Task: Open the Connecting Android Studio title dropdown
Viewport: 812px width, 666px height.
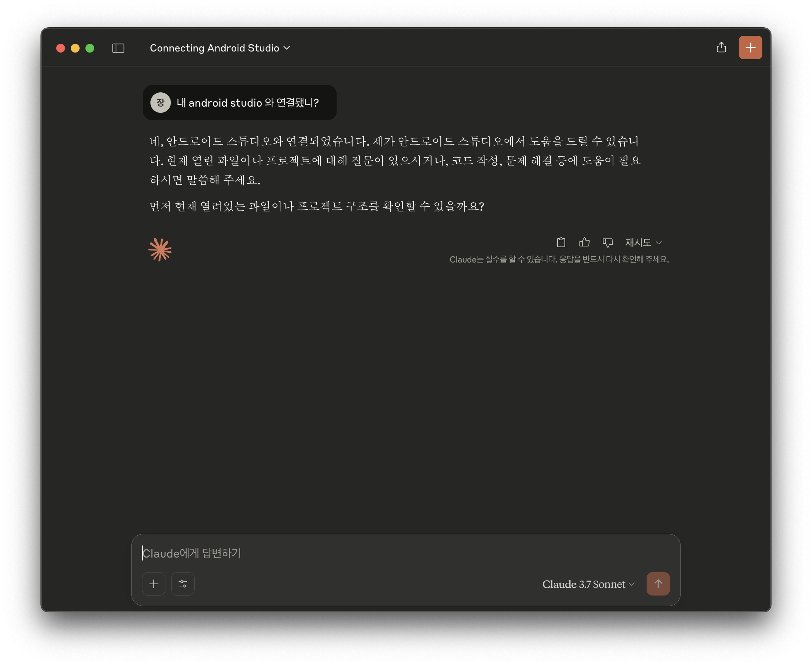Action: coord(220,48)
